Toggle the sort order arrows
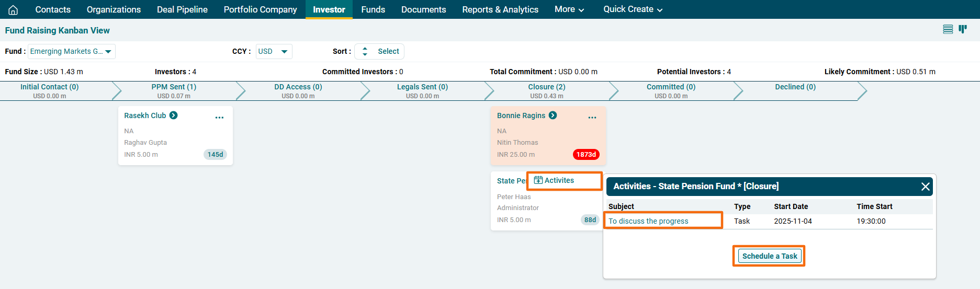 [365, 51]
